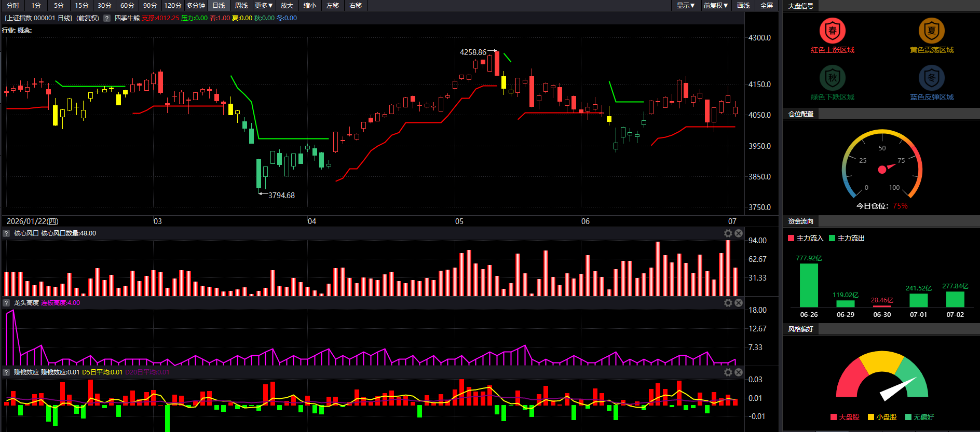Choose the 多分钟 multi-minute option
Viewport: 980px width, 432px height.
[196, 6]
